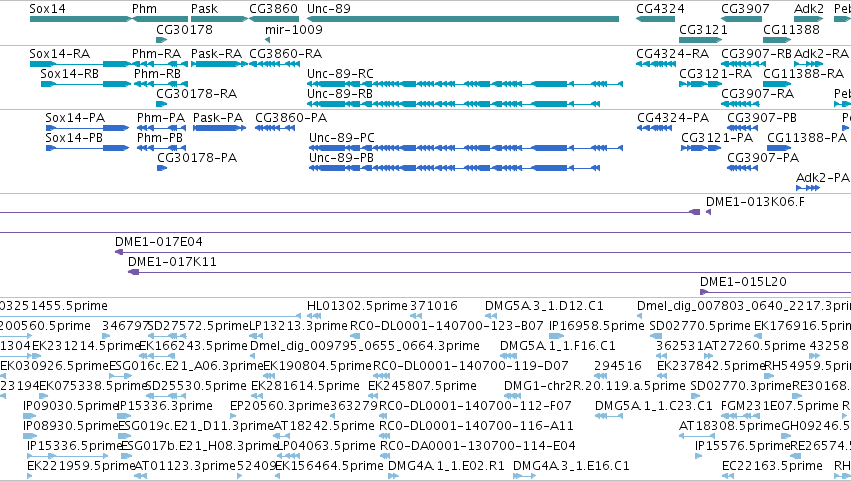Viewport: 851px width, 481px height.
Task: Select the CG30178-RA transcript label
Action: pyautogui.click(x=196, y=94)
